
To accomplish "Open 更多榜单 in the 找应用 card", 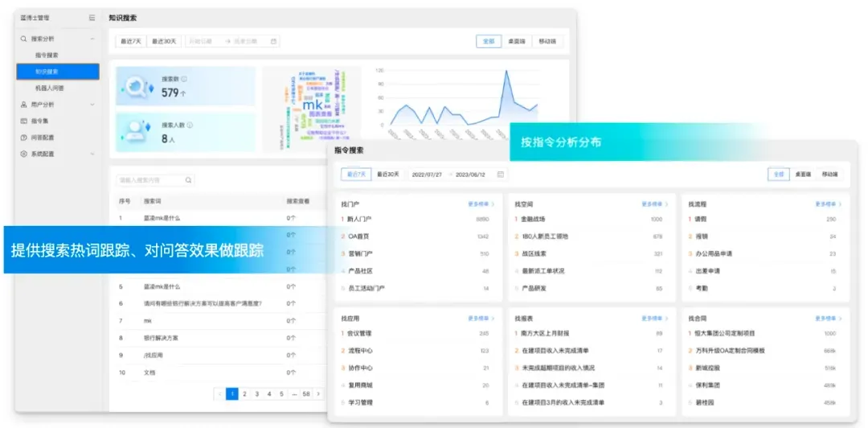I will [x=481, y=319].
